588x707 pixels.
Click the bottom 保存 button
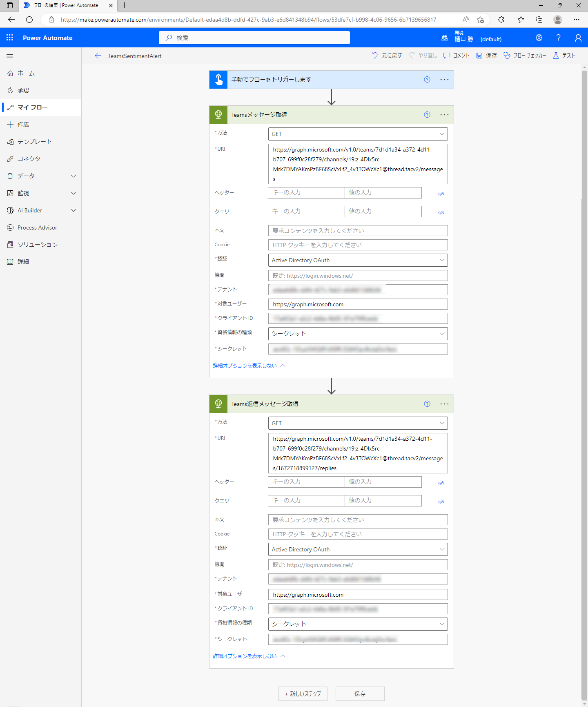[x=360, y=694]
